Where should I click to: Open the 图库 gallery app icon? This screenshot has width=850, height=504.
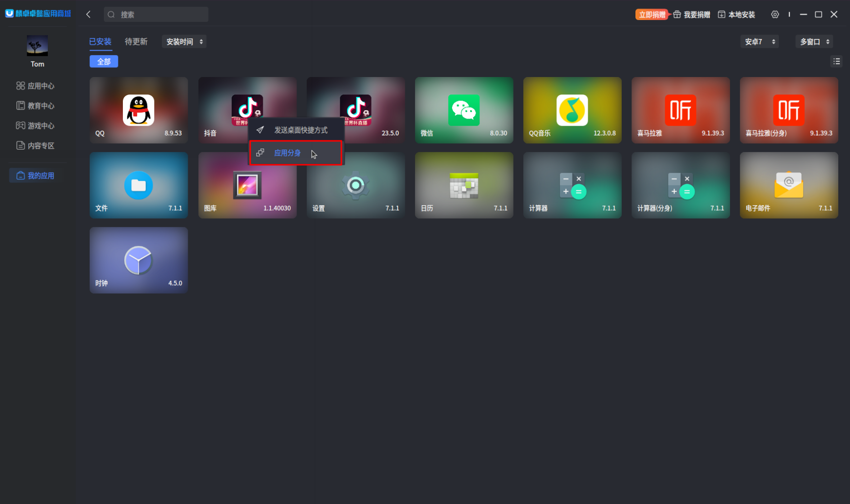point(247,185)
